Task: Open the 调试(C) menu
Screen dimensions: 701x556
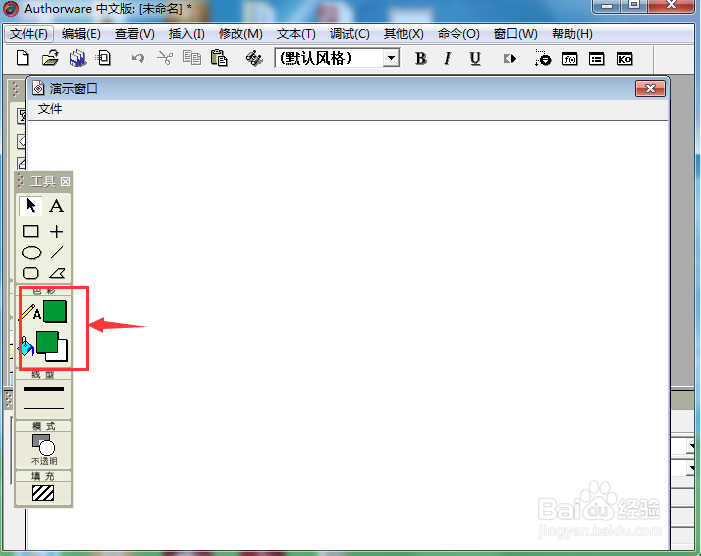Action: [x=350, y=34]
